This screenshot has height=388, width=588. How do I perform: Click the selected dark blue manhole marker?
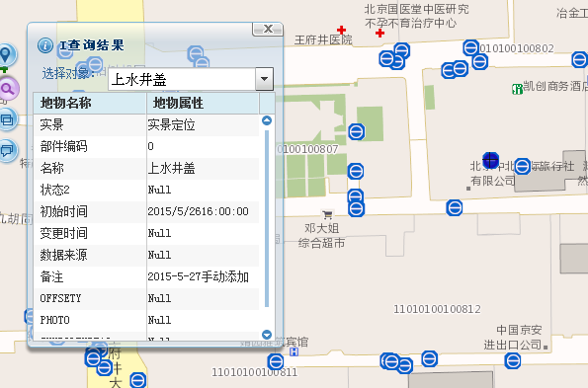(x=490, y=160)
